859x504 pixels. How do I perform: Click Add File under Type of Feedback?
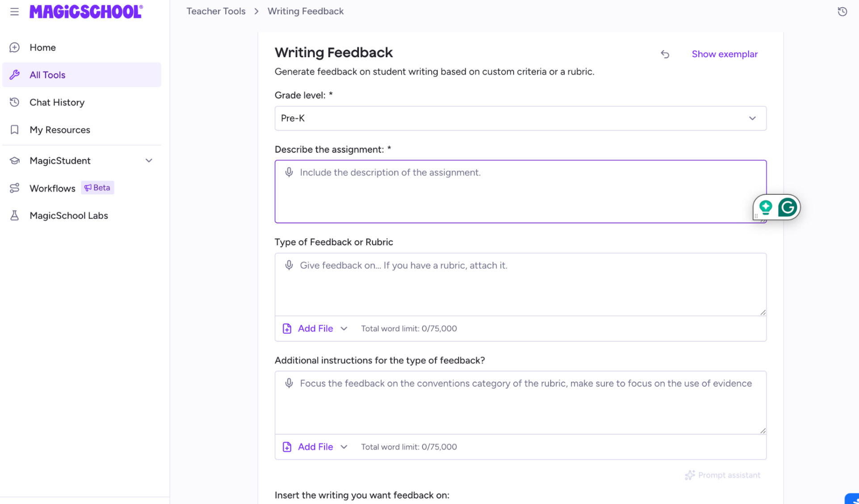[x=315, y=328]
